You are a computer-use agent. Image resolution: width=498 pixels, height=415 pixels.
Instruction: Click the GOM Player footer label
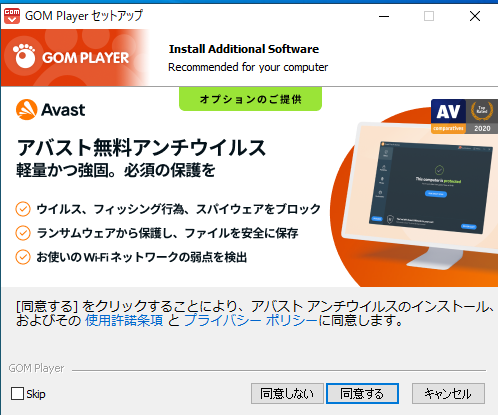pyautogui.click(x=36, y=368)
